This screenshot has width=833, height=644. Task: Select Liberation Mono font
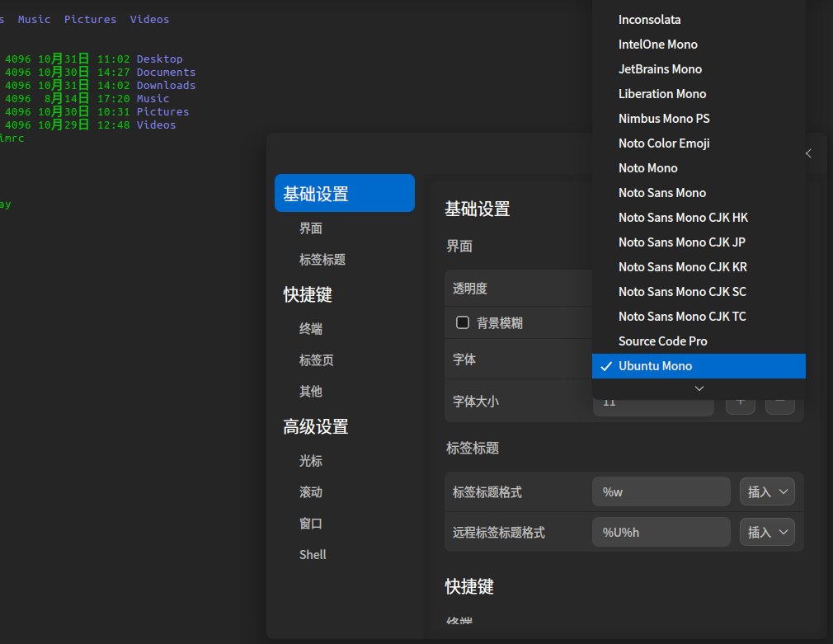click(699, 94)
